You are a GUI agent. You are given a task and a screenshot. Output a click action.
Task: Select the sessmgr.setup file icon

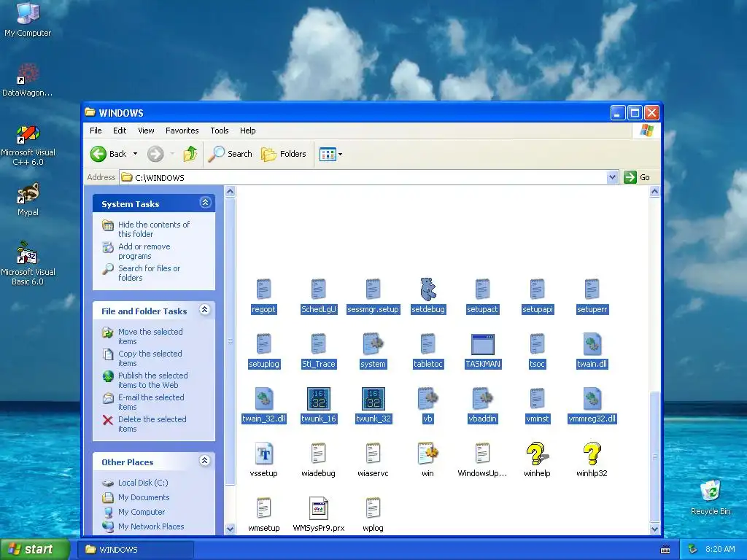373,289
